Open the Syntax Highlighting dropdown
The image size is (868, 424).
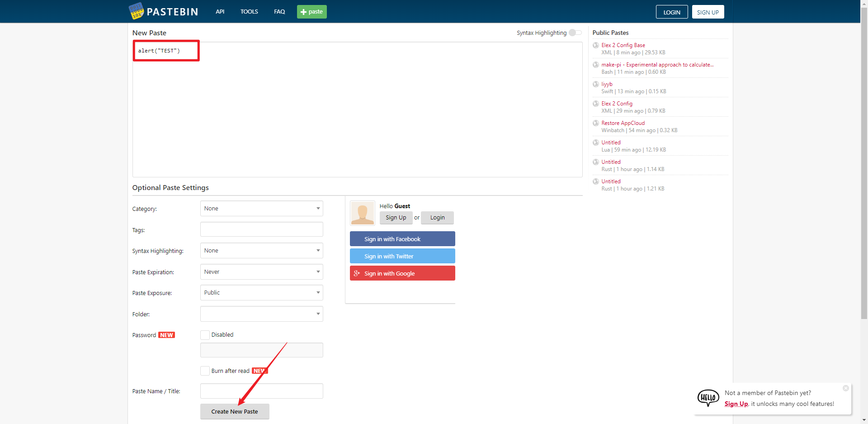tap(262, 251)
